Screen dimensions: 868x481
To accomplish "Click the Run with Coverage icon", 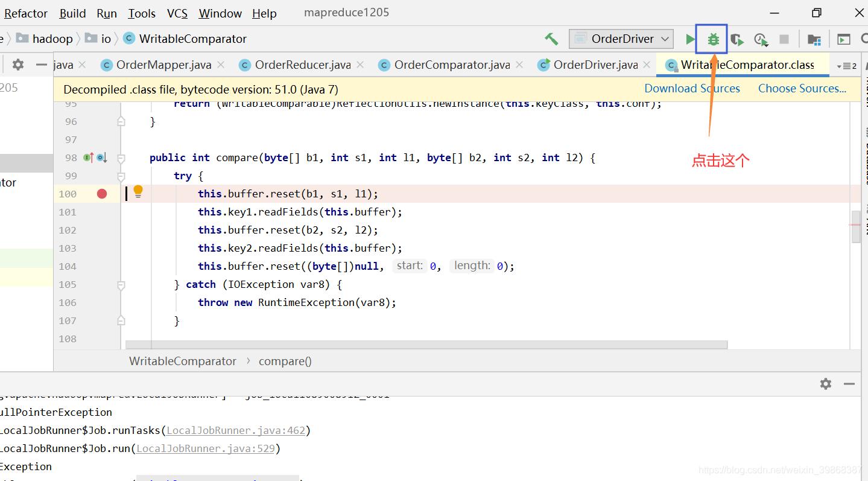I will pos(737,39).
